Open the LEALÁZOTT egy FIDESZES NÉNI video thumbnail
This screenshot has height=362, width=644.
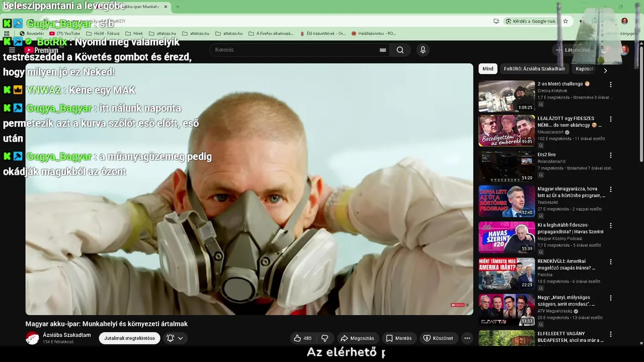tap(507, 131)
